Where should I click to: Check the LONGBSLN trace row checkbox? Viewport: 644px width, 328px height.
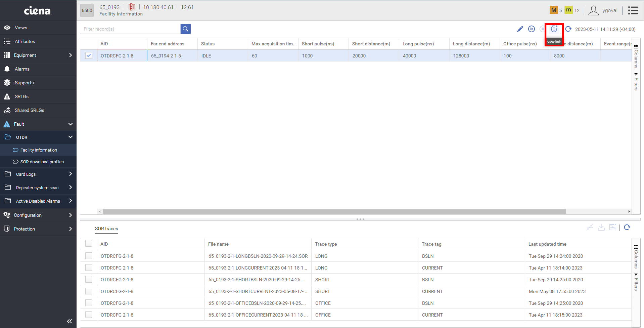click(x=89, y=256)
